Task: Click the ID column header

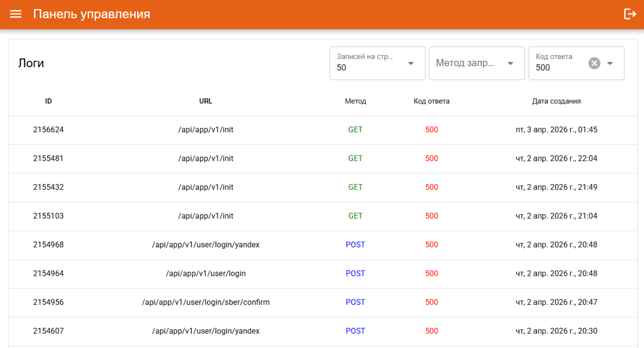Action: tap(48, 101)
